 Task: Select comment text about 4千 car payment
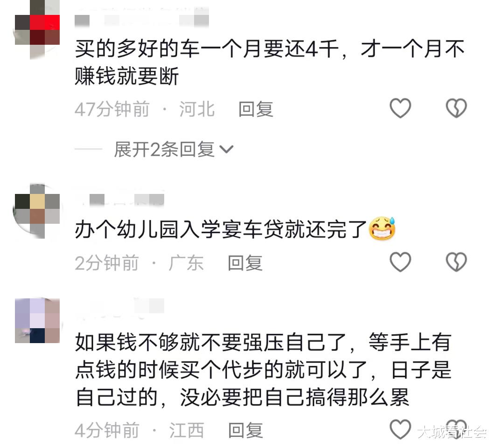(270, 62)
